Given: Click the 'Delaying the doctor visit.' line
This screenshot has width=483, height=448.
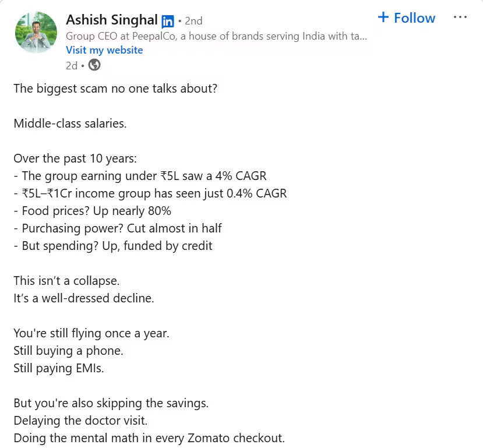Looking at the screenshot, I should [x=81, y=421].
